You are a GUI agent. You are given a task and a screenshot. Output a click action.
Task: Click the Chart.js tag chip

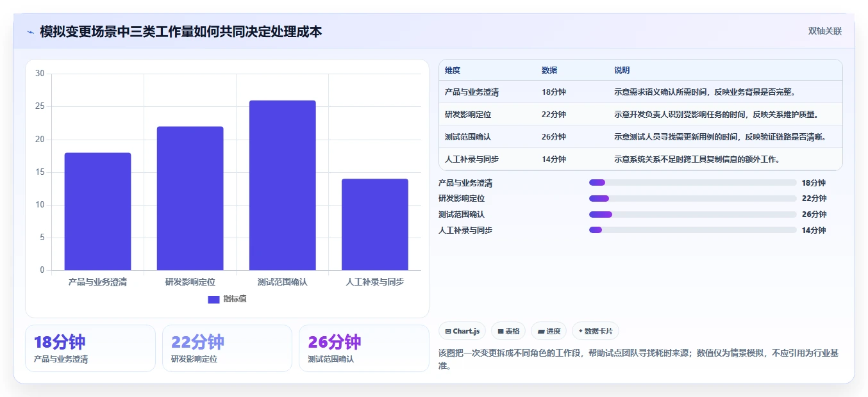pyautogui.click(x=462, y=331)
